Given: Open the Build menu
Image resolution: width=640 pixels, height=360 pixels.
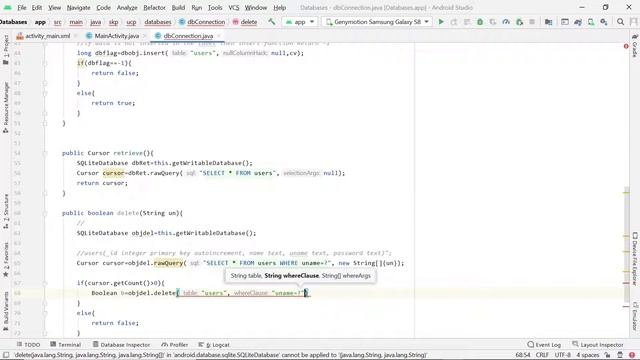Looking at the screenshot, I should click(178, 7).
